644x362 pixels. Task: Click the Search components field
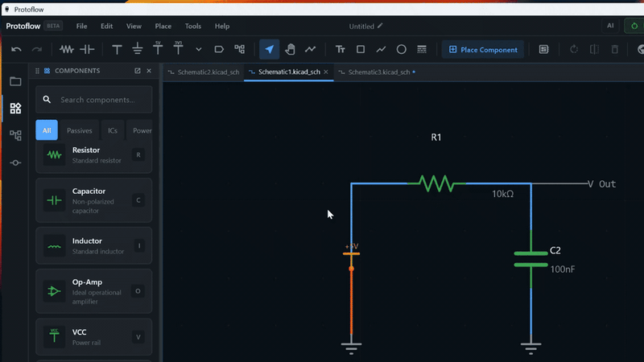tap(94, 100)
